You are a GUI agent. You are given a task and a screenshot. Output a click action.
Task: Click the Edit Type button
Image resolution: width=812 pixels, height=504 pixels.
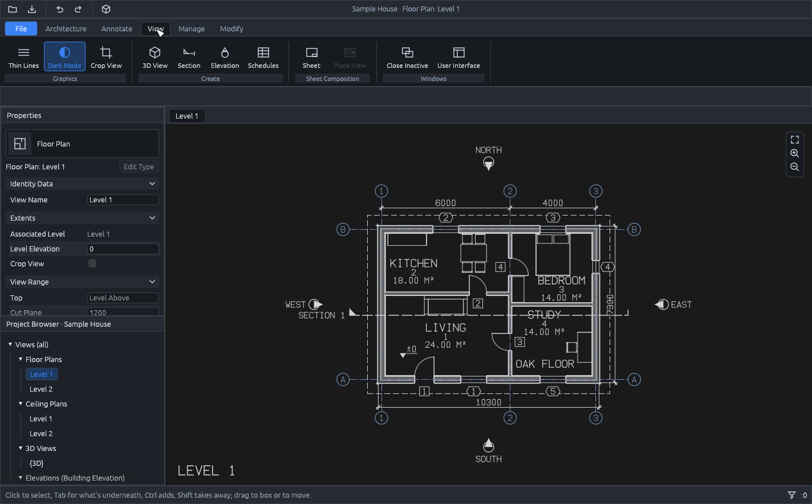pyautogui.click(x=139, y=167)
